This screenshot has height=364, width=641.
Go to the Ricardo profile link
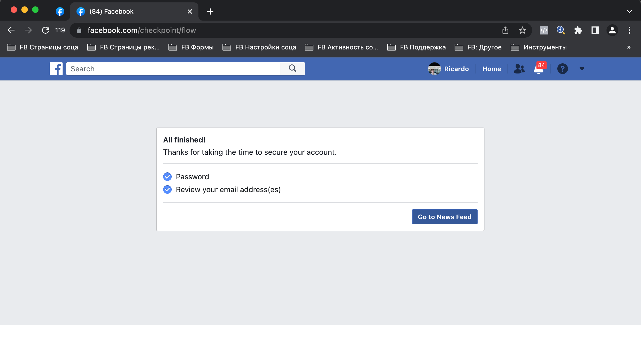coord(456,69)
